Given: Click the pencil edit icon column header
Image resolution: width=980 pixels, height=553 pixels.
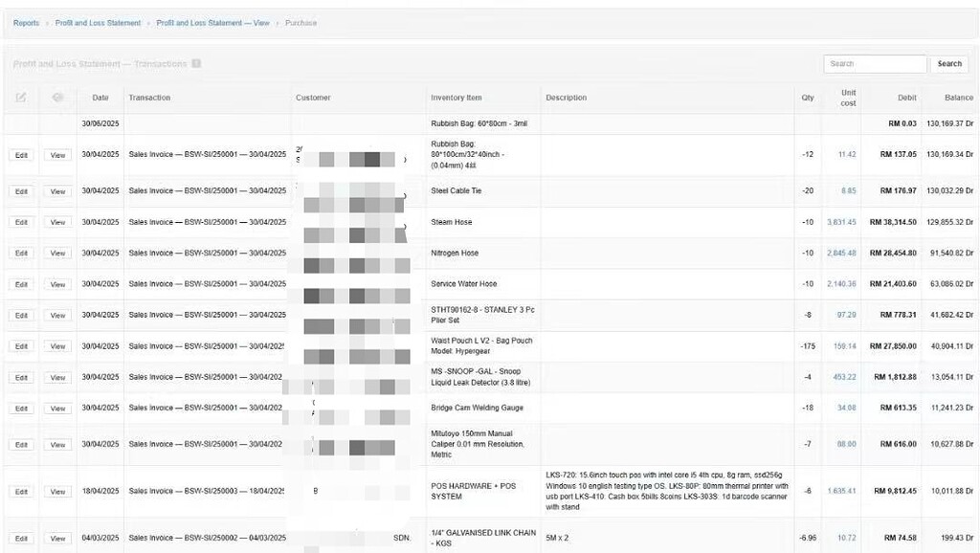Looking at the screenshot, I should (21, 97).
